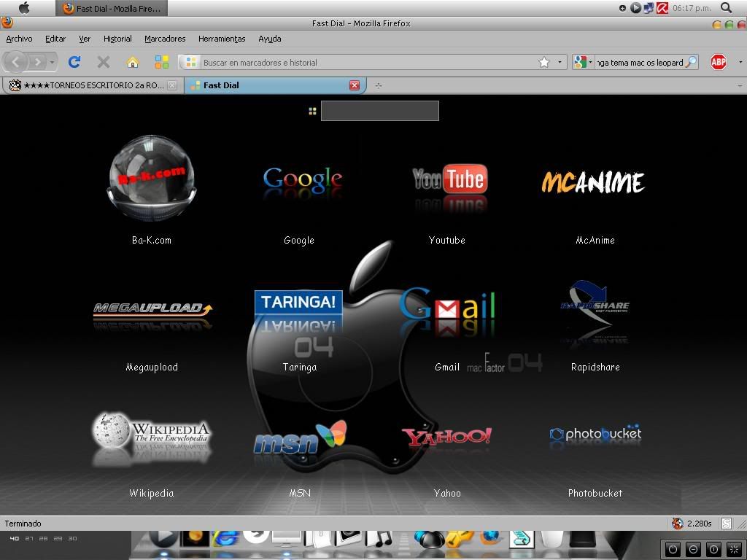Viewport: 747px width, 560px height.
Task: Click the Fast Dial toolbar grid icon
Action: [162, 62]
